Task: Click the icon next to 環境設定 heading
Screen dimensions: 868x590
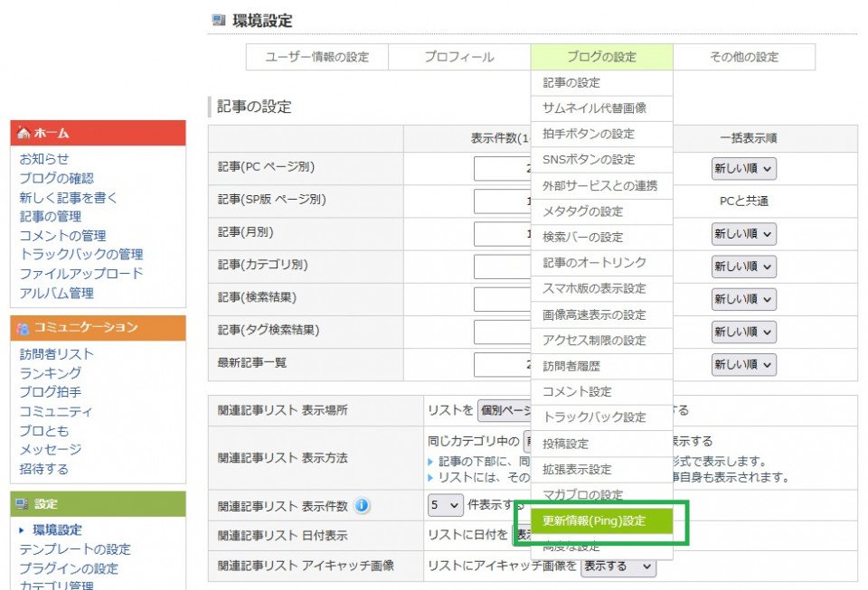Action: tap(218, 21)
